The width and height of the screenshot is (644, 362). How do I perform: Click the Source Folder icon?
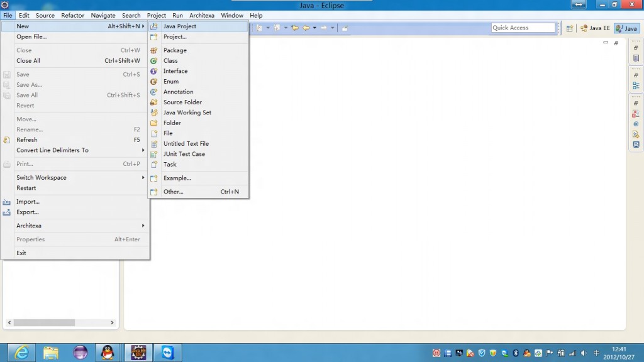point(153,102)
